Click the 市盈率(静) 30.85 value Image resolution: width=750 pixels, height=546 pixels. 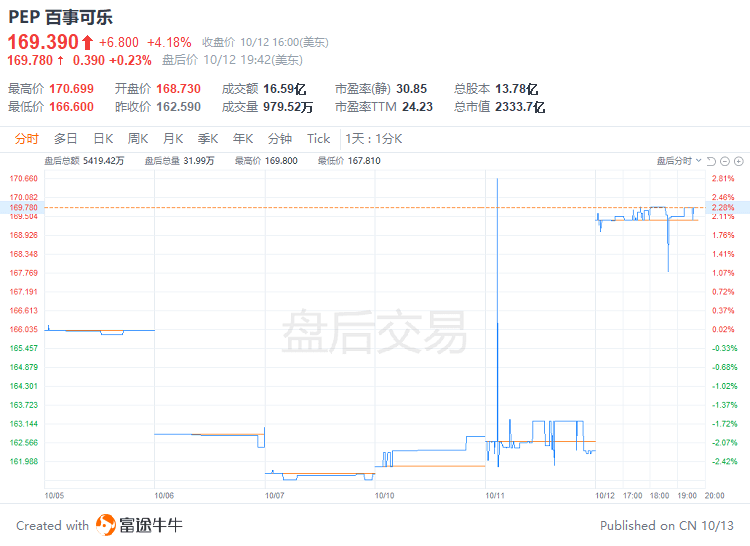pyautogui.click(x=411, y=89)
